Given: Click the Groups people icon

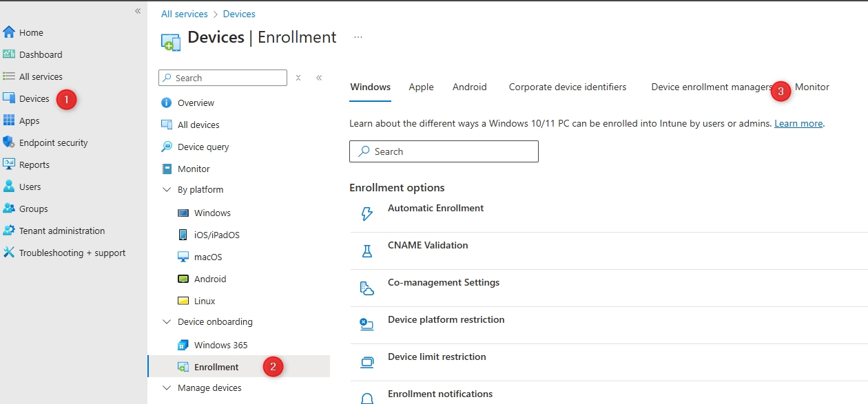Looking at the screenshot, I should click(9, 209).
